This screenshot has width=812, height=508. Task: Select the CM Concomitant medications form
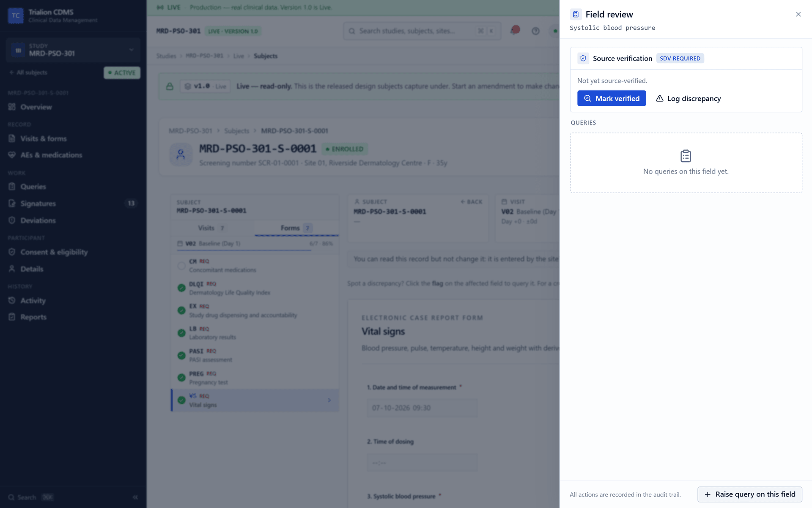(x=255, y=266)
